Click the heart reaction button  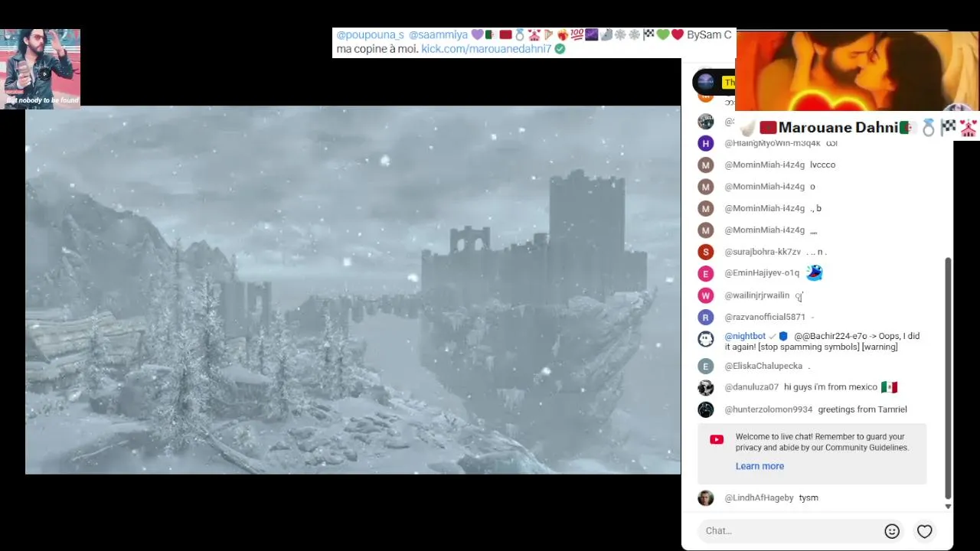925,531
